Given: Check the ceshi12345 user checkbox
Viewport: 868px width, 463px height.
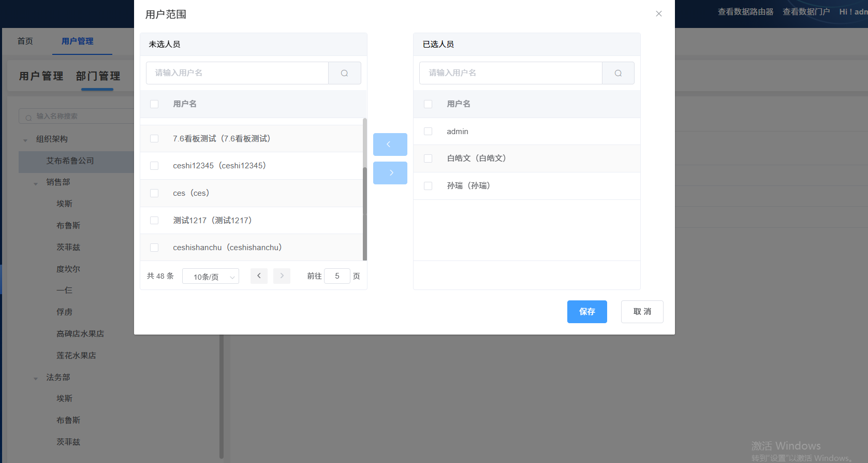Looking at the screenshot, I should [154, 166].
